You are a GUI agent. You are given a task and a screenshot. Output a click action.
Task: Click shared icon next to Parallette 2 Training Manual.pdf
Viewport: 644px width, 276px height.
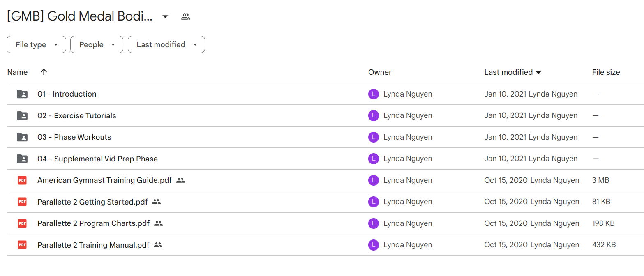(x=158, y=245)
